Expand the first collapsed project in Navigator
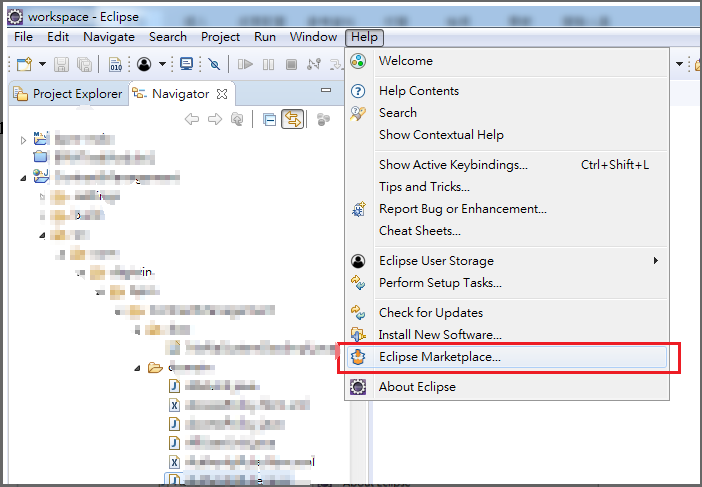The height and width of the screenshot is (487, 702). pyautogui.click(x=23, y=140)
